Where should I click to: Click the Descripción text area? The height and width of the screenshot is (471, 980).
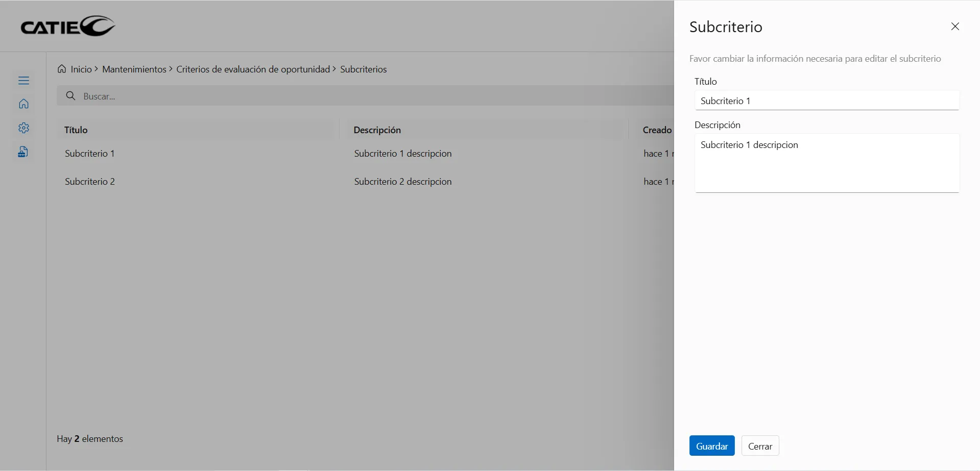pyautogui.click(x=826, y=163)
